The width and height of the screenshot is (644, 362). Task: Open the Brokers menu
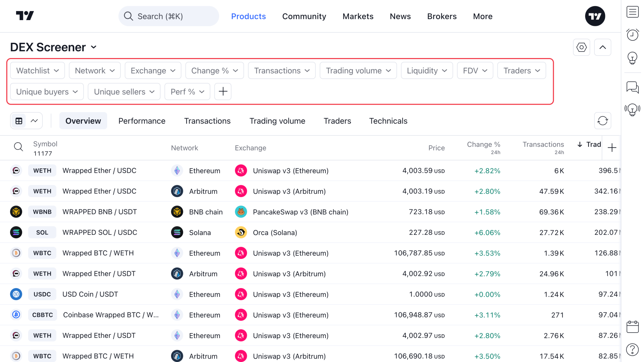pos(442,16)
